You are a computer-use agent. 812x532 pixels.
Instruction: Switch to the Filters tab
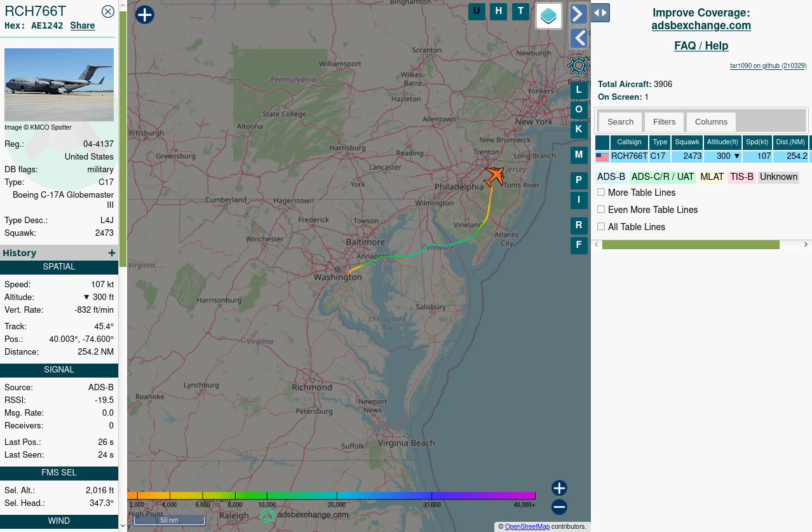(665, 122)
